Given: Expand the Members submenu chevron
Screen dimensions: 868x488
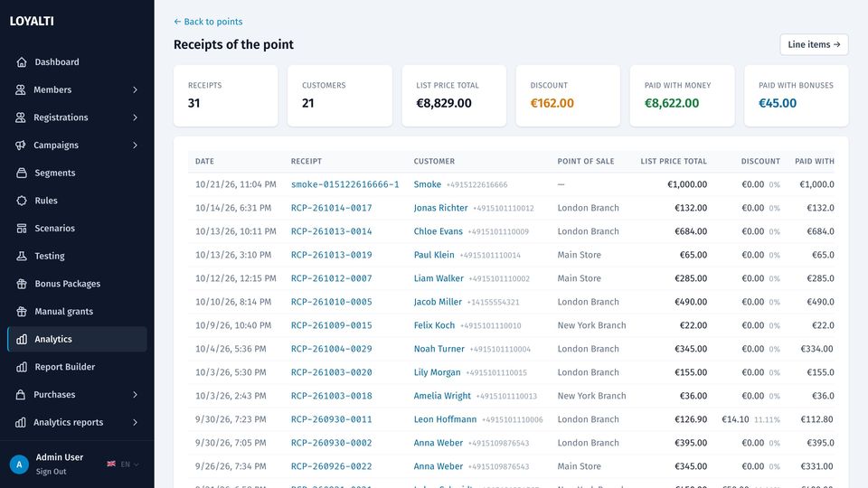Looking at the screenshot, I should (x=135, y=89).
